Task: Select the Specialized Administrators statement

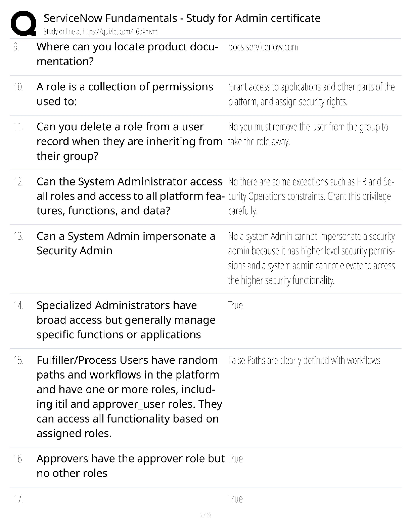Action: tap(126, 320)
